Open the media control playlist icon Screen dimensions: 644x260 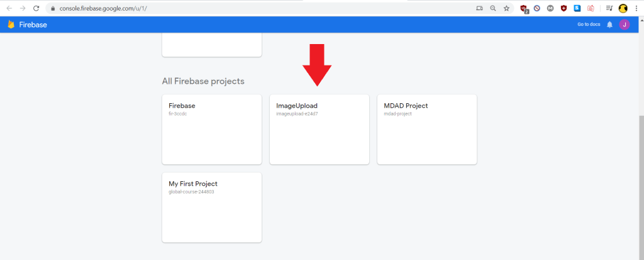click(609, 8)
